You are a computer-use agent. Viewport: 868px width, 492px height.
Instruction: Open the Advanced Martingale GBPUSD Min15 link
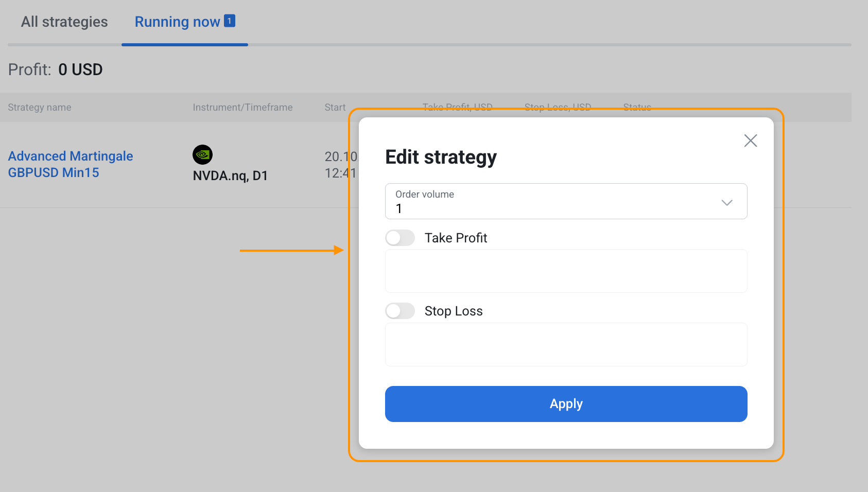[x=71, y=164]
